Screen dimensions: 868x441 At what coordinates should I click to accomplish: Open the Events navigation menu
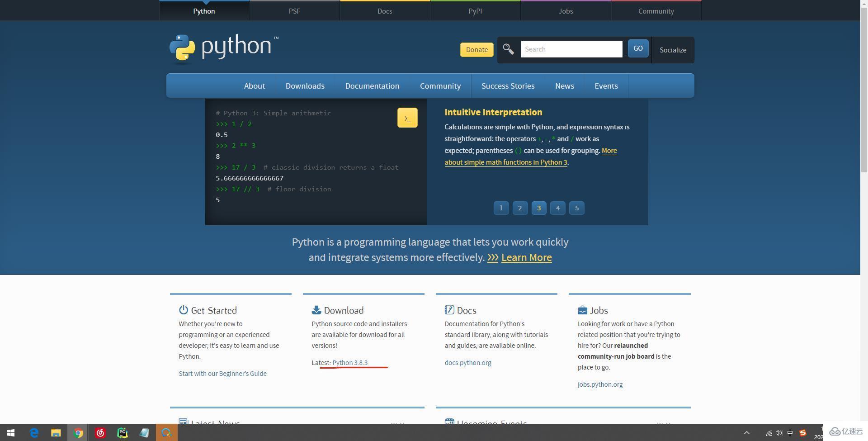[x=606, y=85]
